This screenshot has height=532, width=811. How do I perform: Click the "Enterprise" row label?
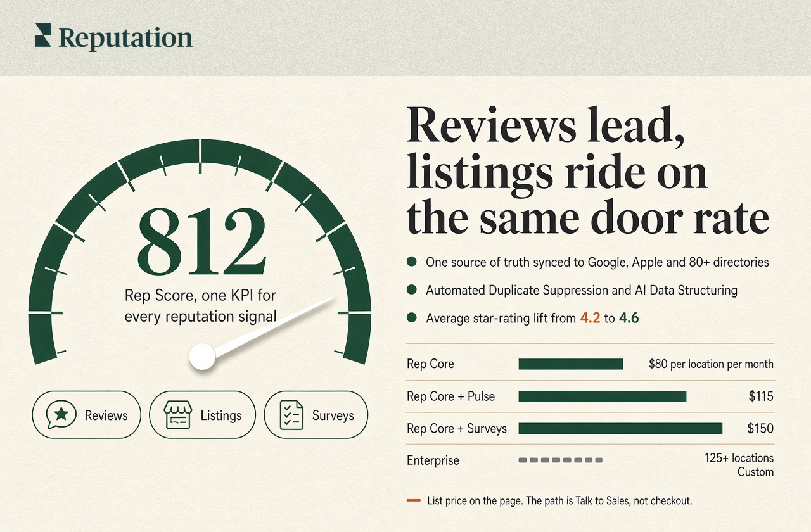[x=433, y=460]
